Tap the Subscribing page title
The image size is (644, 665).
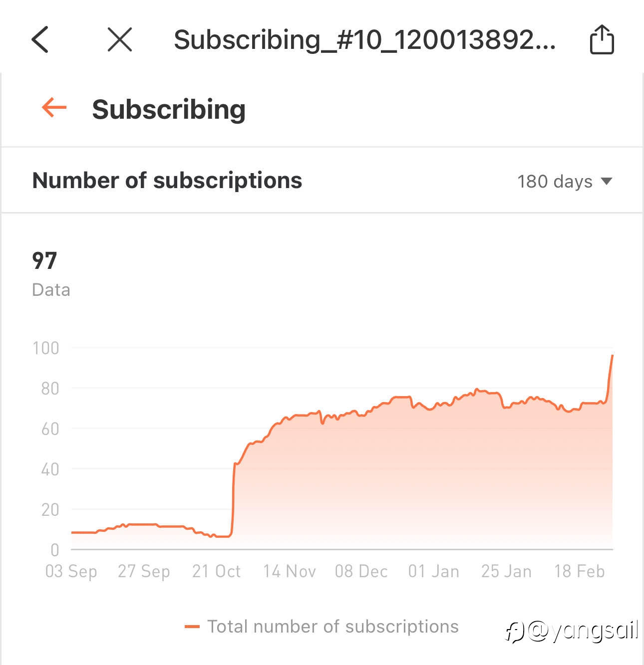click(x=169, y=109)
